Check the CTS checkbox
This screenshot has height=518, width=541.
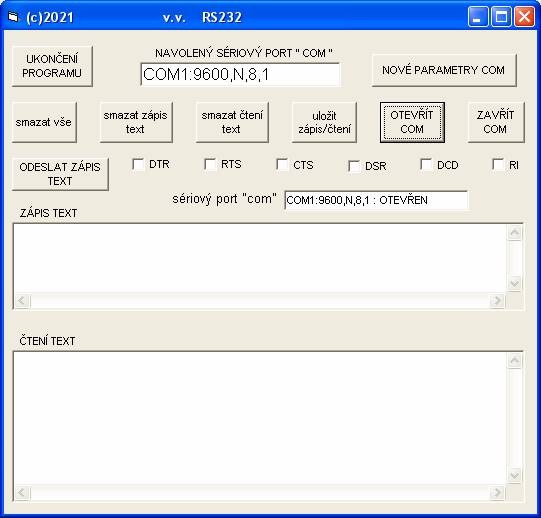click(282, 165)
